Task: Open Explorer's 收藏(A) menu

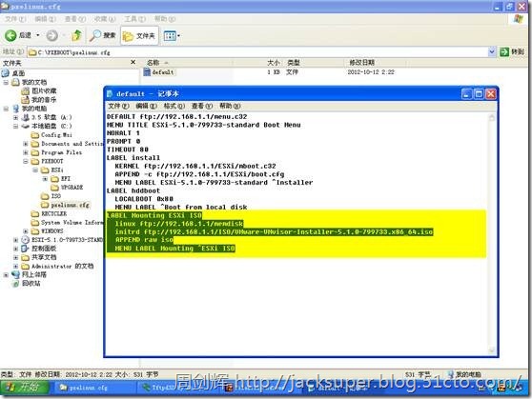Action: [105, 19]
